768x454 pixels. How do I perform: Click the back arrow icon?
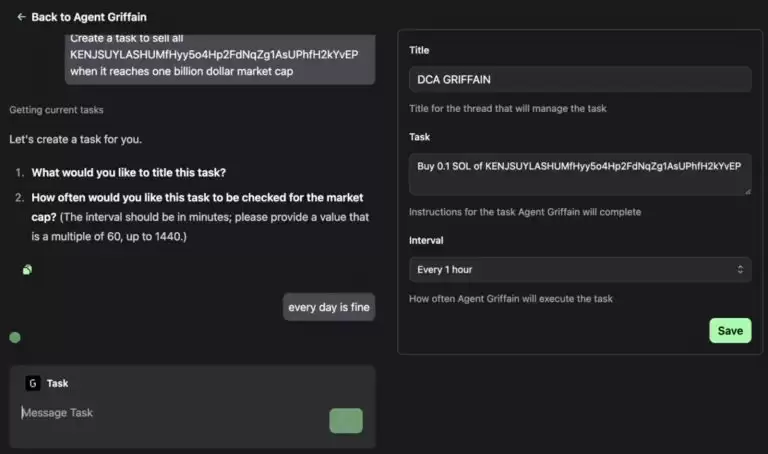[x=21, y=17]
